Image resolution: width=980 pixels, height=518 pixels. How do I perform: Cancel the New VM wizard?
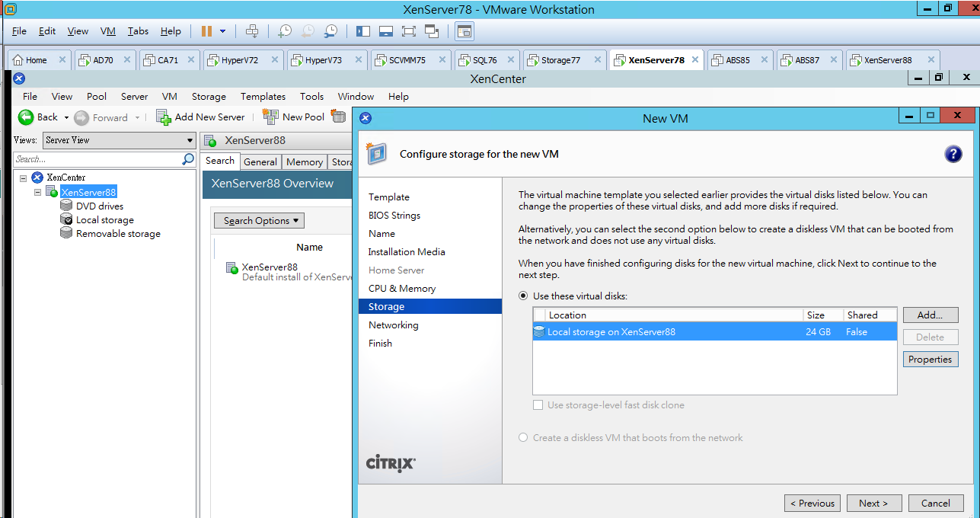pyautogui.click(x=935, y=503)
